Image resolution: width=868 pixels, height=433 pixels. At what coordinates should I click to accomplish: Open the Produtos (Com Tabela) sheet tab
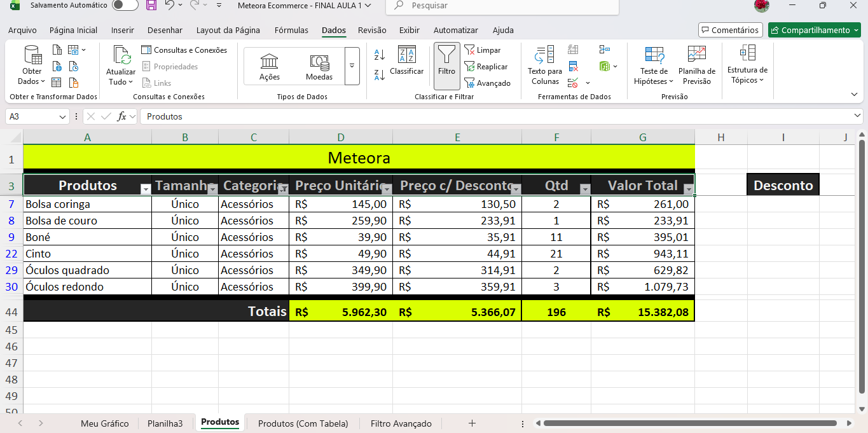click(x=303, y=423)
